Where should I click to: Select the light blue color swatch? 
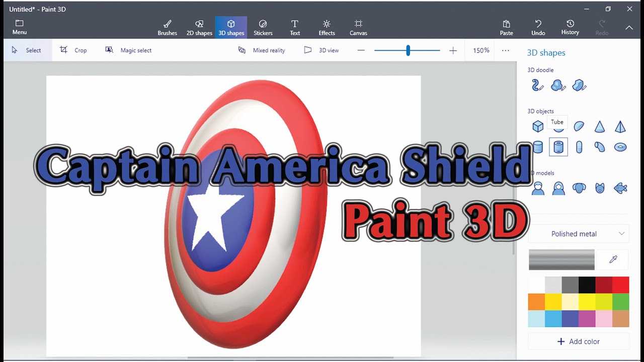pyautogui.click(x=536, y=319)
